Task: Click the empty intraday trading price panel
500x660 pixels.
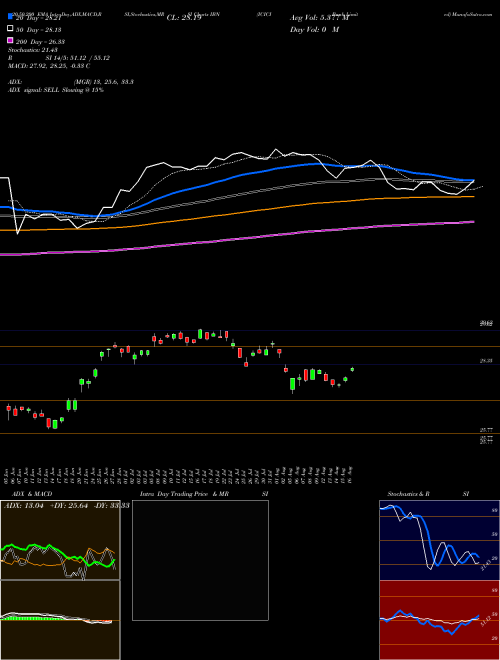Action: coord(200,560)
